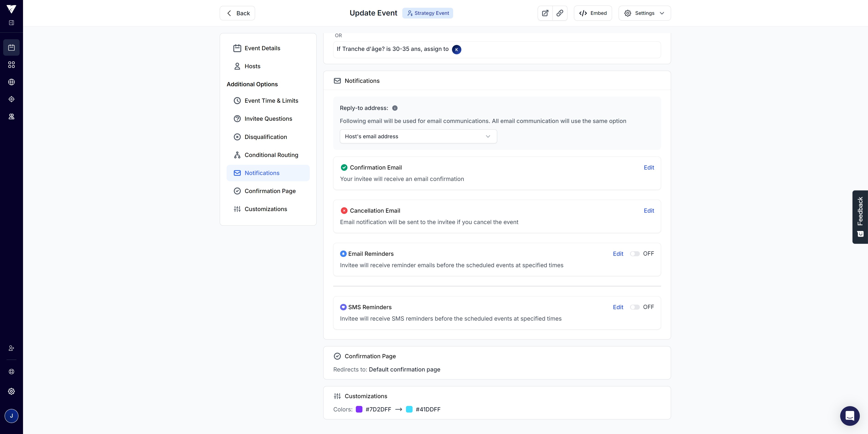The image size is (868, 434).
Task: Click the sidebar collapse panel icon
Action: click(11, 23)
